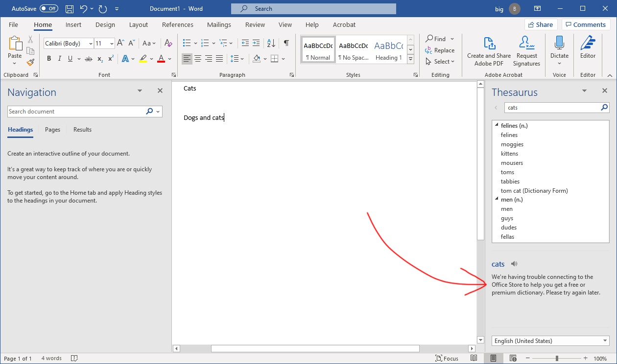Toggle Bold formatting button
This screenshot has width=617, height=364.
click(49, 59)
